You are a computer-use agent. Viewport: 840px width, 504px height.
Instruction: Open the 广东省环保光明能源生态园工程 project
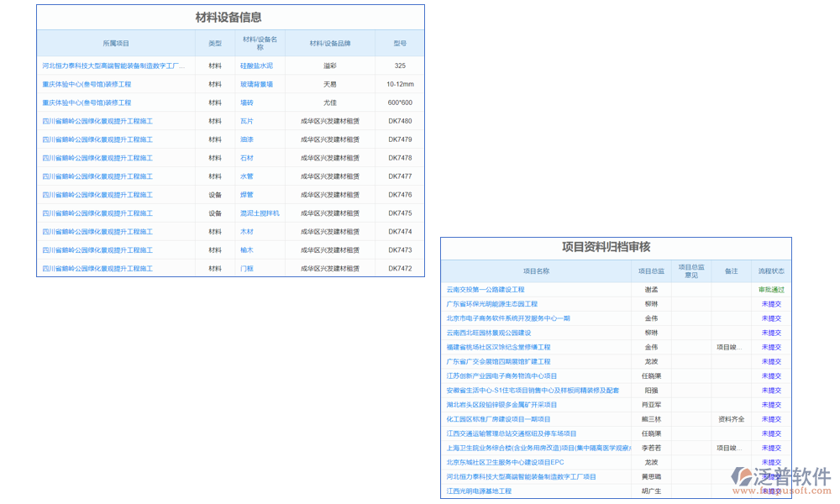pyautogui.click(x=491, y=304)
